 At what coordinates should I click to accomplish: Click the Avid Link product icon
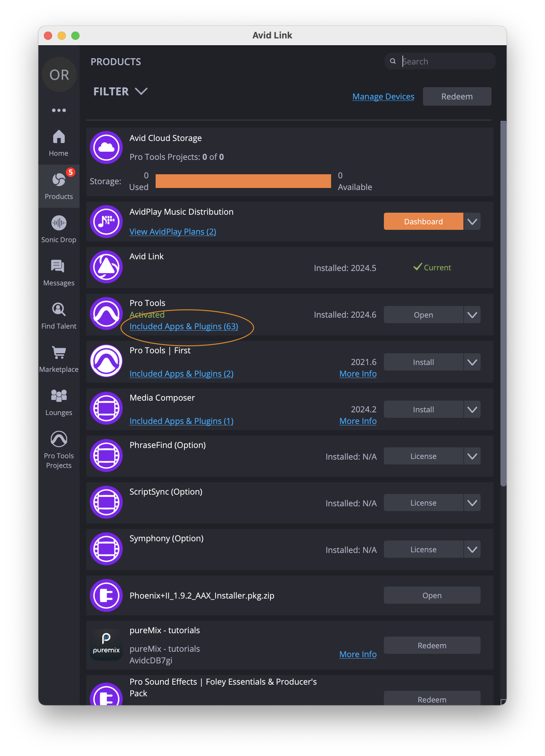tap(106, 267)
